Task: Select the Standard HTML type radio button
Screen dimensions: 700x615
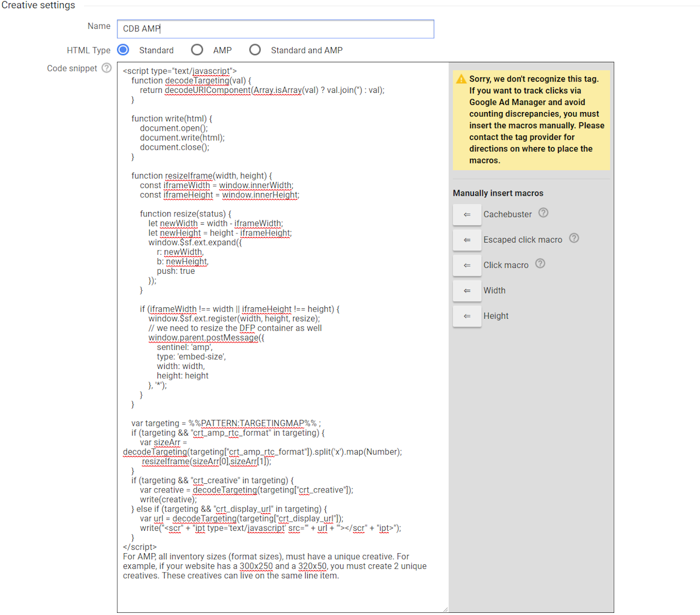Action: coord(124,50)
